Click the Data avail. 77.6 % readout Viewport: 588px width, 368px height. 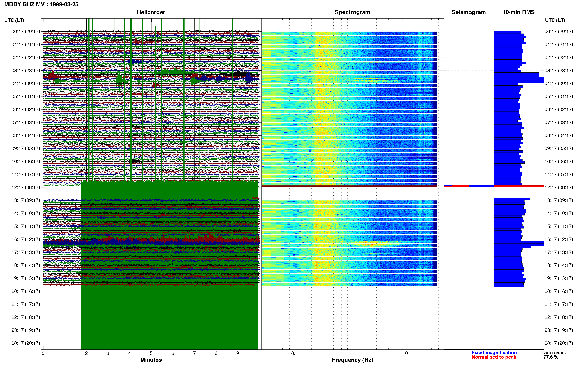554,355
